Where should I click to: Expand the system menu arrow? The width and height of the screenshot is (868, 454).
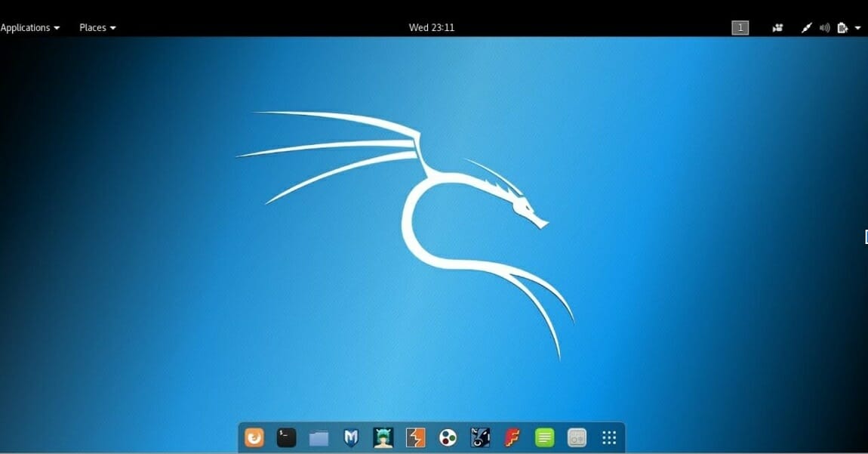[858, 28]
